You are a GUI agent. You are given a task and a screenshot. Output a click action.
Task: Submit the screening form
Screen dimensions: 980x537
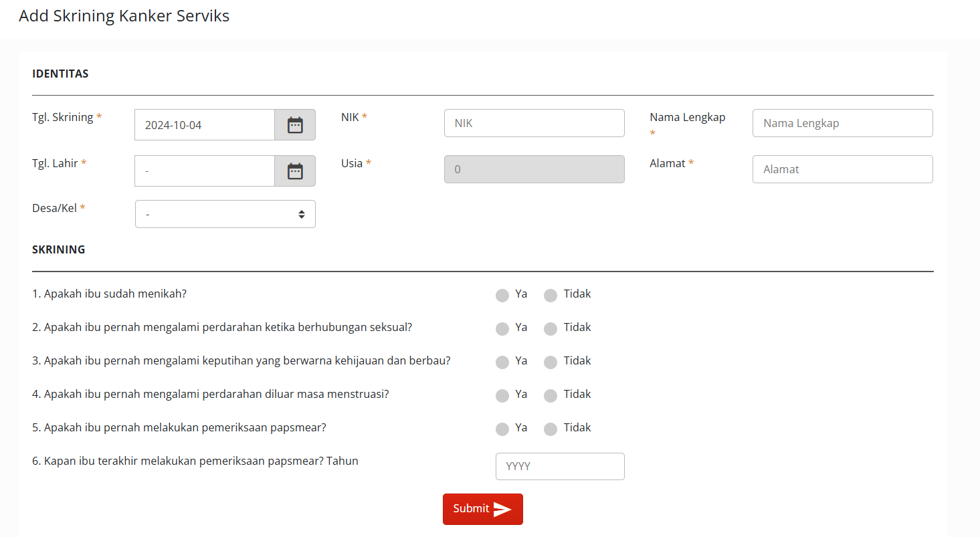pyautogui.click(x=483, y=509)
